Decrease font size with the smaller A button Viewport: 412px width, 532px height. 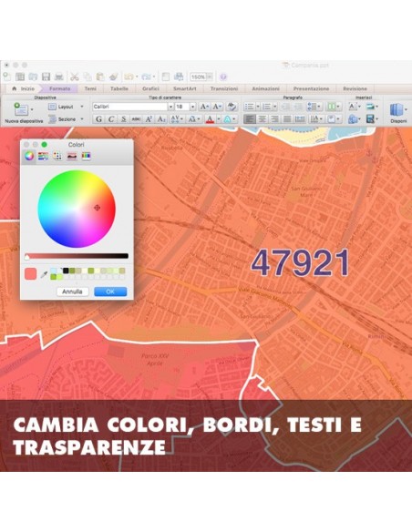(x=217, y=107)
